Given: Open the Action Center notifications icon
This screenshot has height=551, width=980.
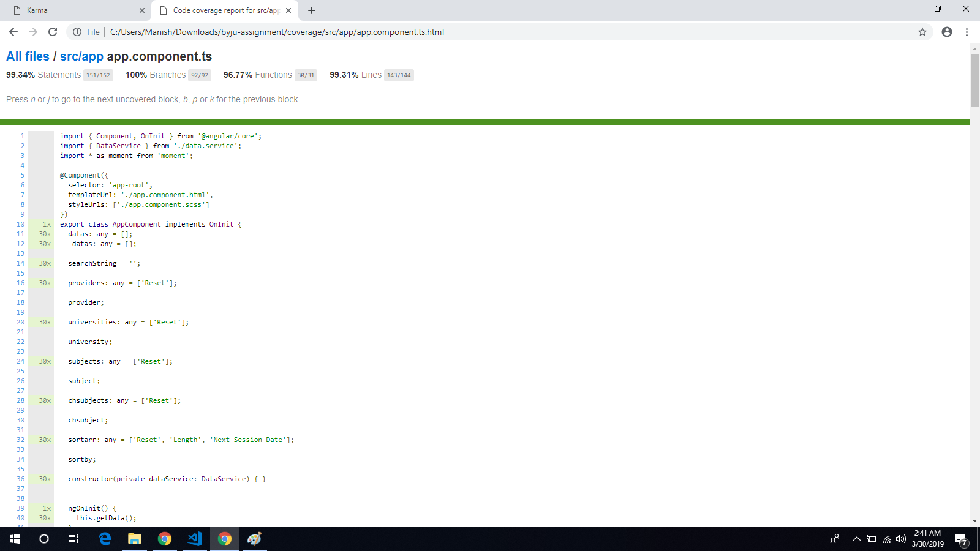Looking at the screenshot, I should coord(961,539).
